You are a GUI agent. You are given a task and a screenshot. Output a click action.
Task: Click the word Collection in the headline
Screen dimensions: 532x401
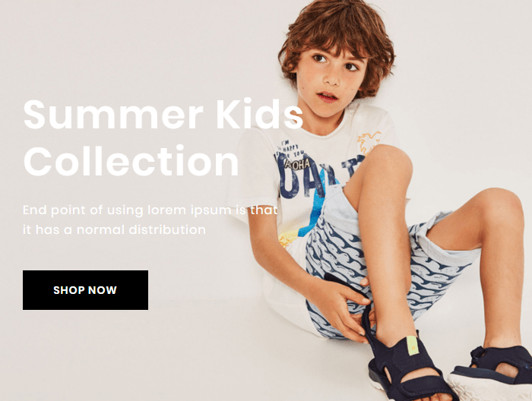tap(131, 161)
